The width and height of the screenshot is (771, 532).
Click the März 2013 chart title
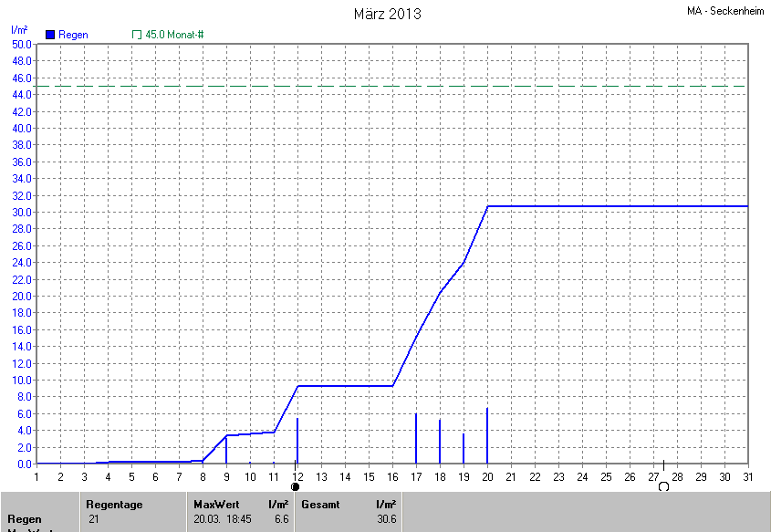[387, 14]
